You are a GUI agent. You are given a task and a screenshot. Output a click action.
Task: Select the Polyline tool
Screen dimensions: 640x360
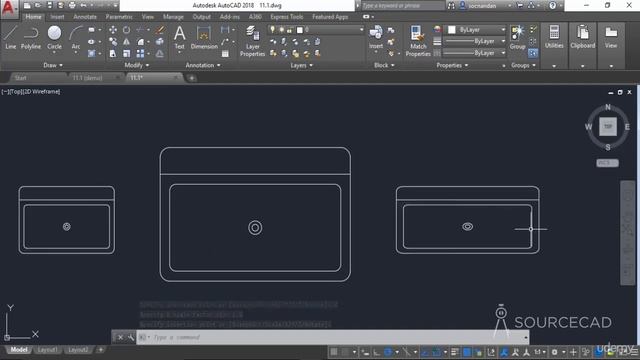pyautogui.click(x=31, y=38)
